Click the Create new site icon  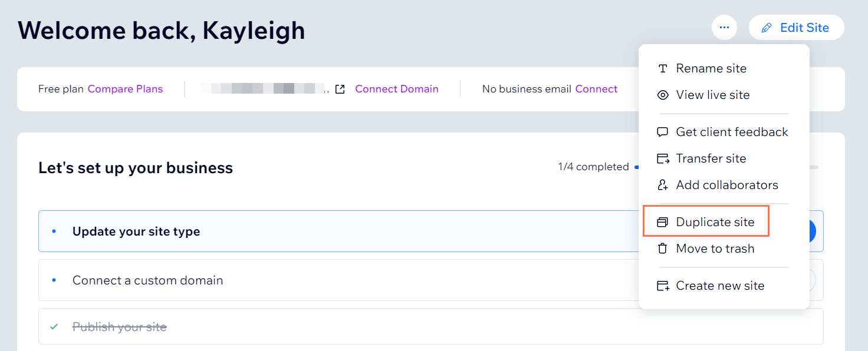click(x=663, y=286)
